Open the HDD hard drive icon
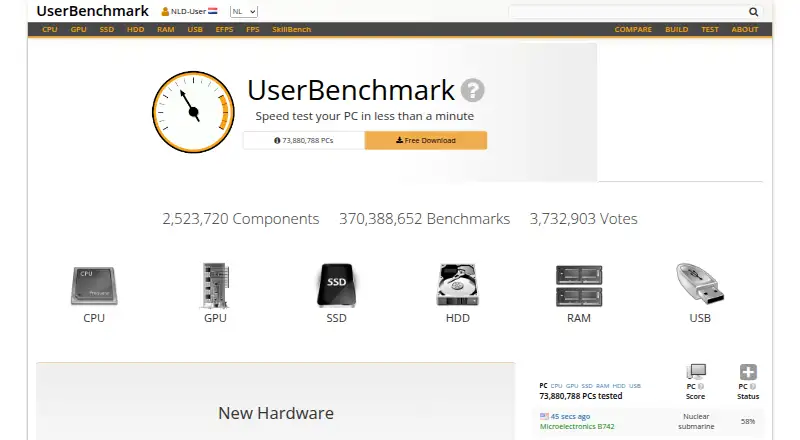Screen dimensions: 800x440 click(x=458, y=285)
